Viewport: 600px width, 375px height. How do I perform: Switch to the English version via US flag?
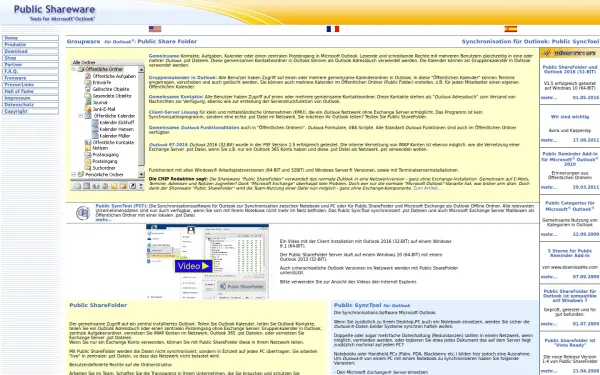(x=155, y=29)
